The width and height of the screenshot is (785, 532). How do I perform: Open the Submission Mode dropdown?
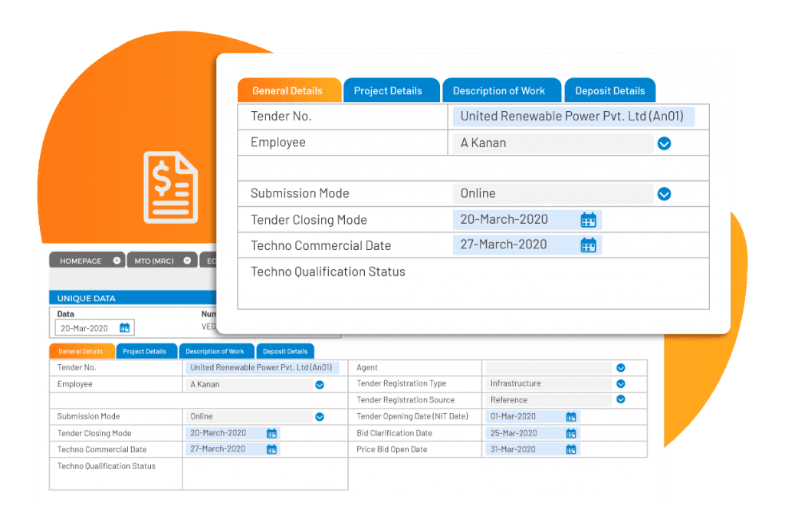click(x=664, y=193)
